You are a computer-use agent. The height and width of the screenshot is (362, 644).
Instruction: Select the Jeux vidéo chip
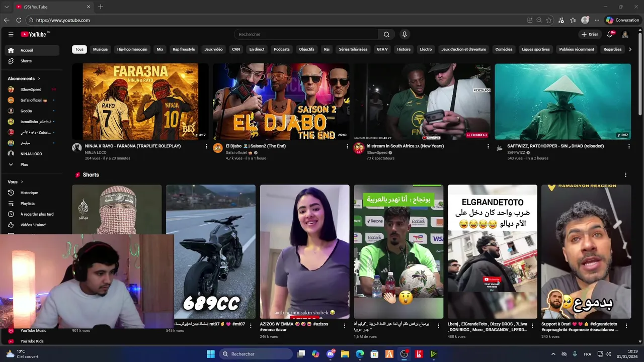pyautogui.click(x=213, y=49)
